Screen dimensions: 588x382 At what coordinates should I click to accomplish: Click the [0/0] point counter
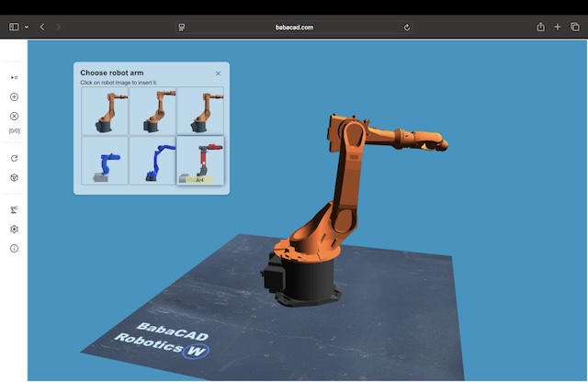(15, 130)
